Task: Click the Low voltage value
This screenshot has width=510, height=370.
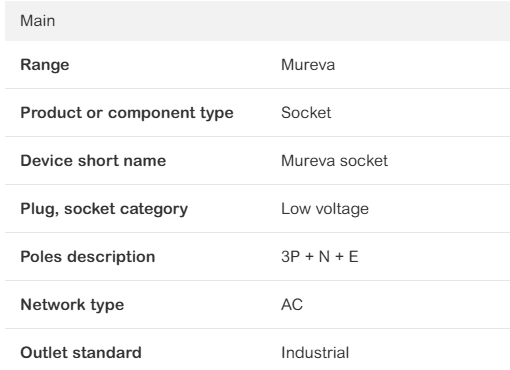Action: (325, 209)
